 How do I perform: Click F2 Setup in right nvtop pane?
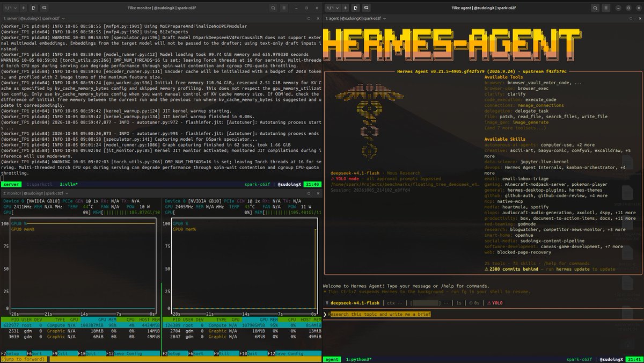click(x=173, y=353)
